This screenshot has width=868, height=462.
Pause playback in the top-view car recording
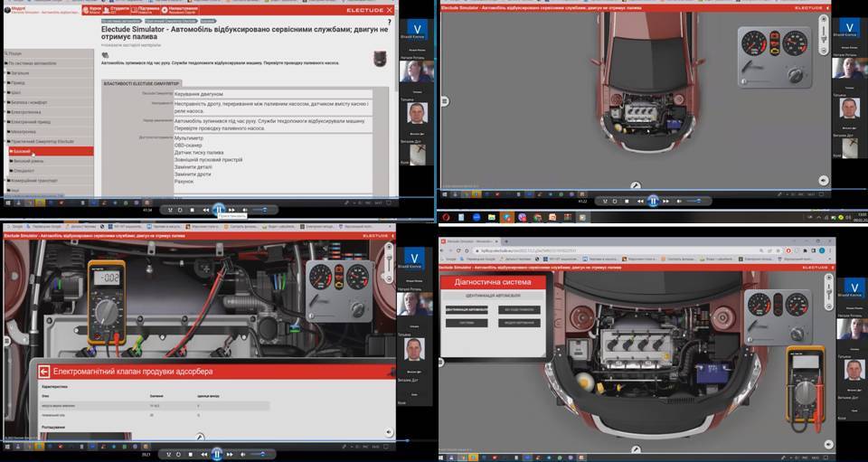pyautogui.click(x=653, y=202)
